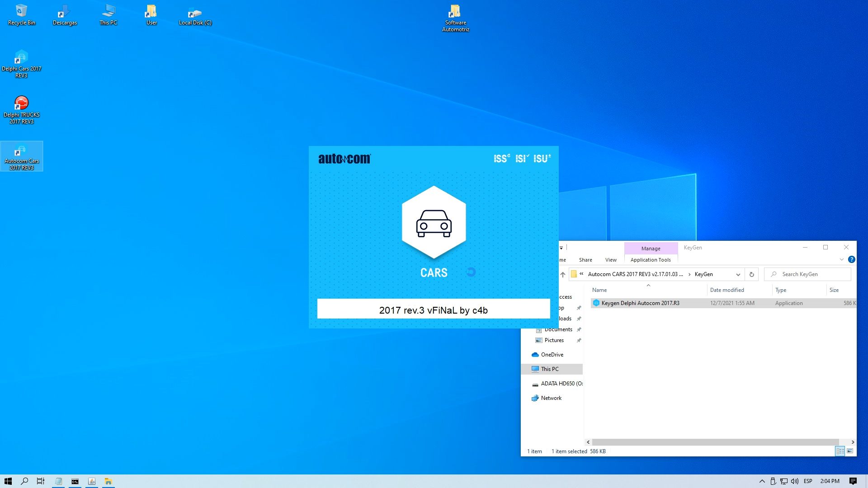
Task: Switch to large icons view in status bar
Action: tap(850, 451)
